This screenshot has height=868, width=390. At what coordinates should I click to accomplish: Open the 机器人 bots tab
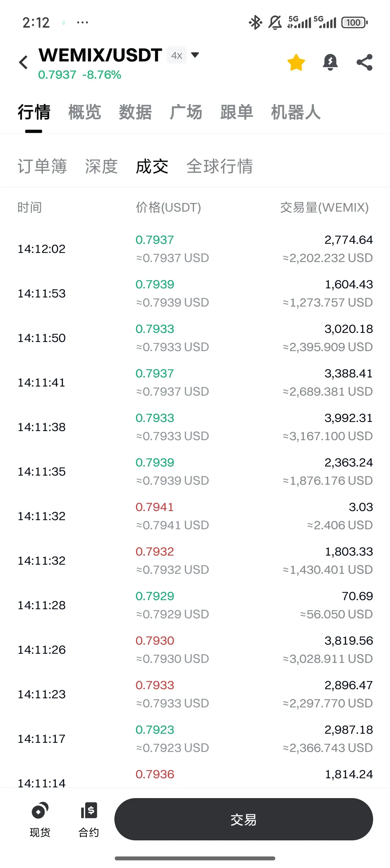(296, 112)
